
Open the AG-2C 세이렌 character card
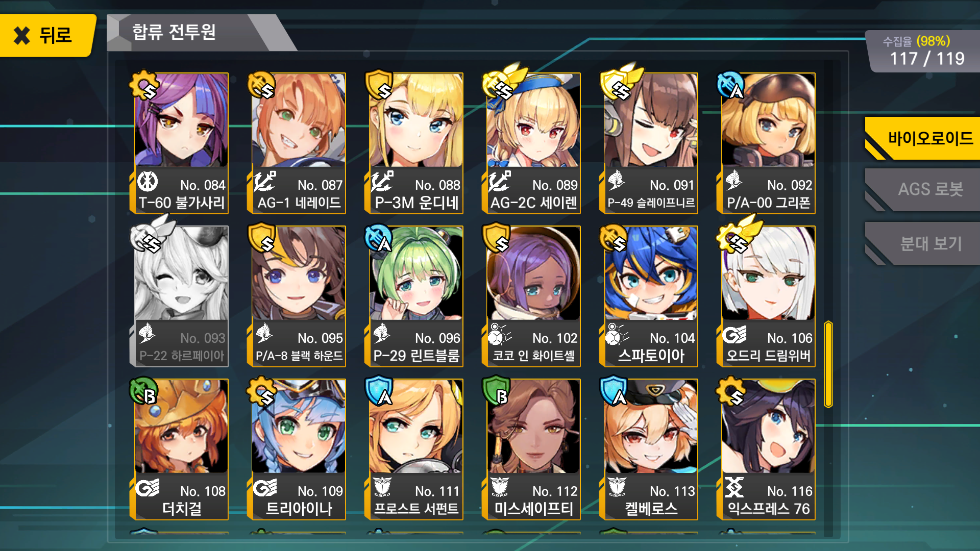[x=533, y=143]
